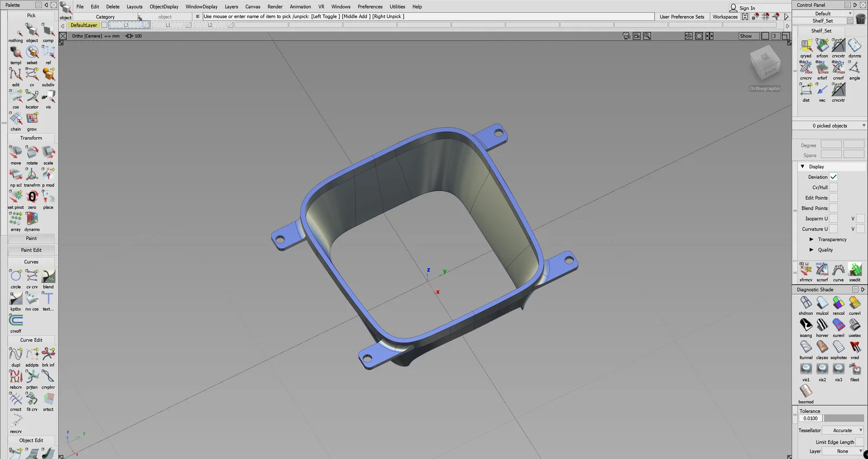Open the Render menu
The height and width of the screenshot is (459, 868).
point(275,7)
